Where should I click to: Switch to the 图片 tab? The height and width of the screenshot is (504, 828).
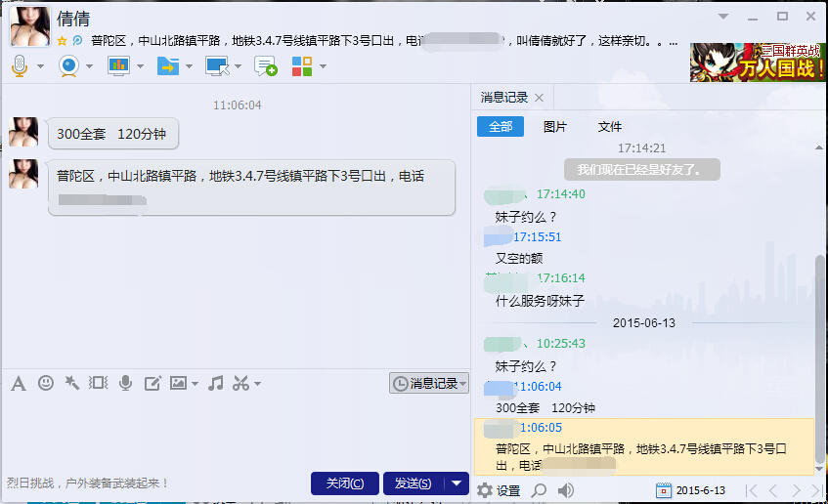(x=554, y=127)
